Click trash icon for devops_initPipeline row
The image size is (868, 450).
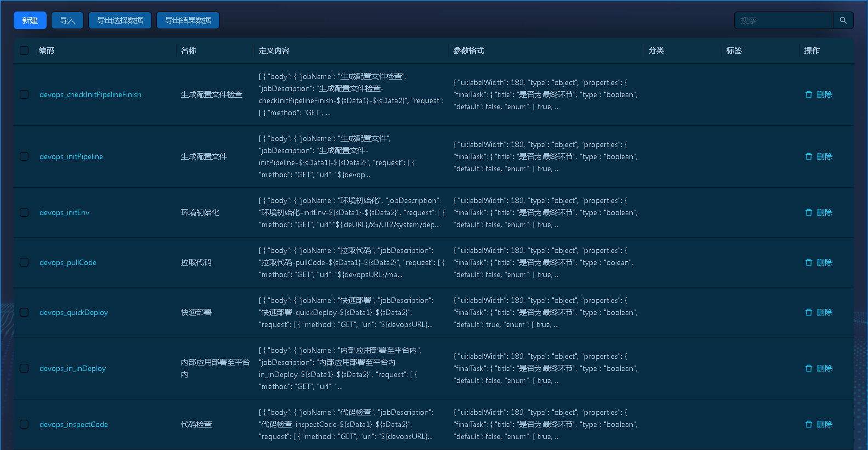[x=809, y=156]
